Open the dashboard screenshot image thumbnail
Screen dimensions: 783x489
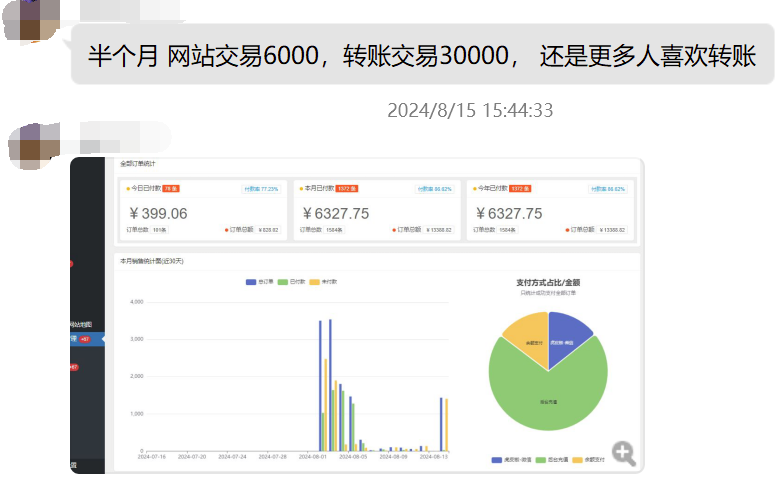pos(356,315)
